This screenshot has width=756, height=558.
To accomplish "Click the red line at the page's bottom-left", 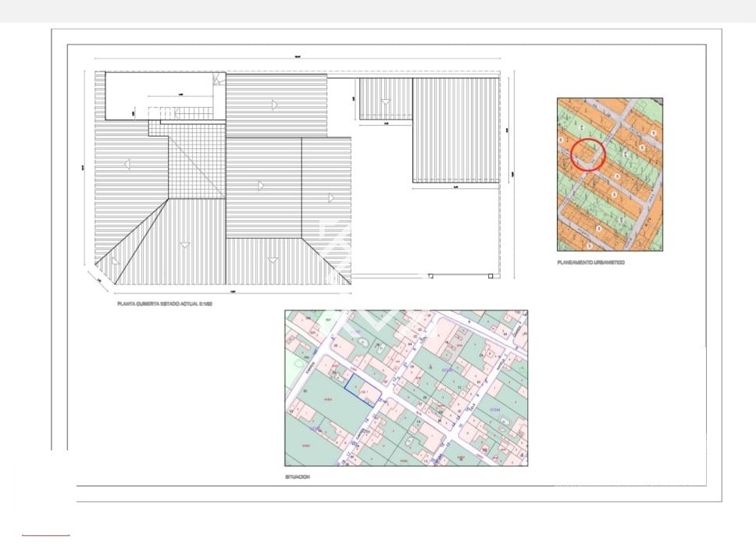I will (x=45, y=535).
